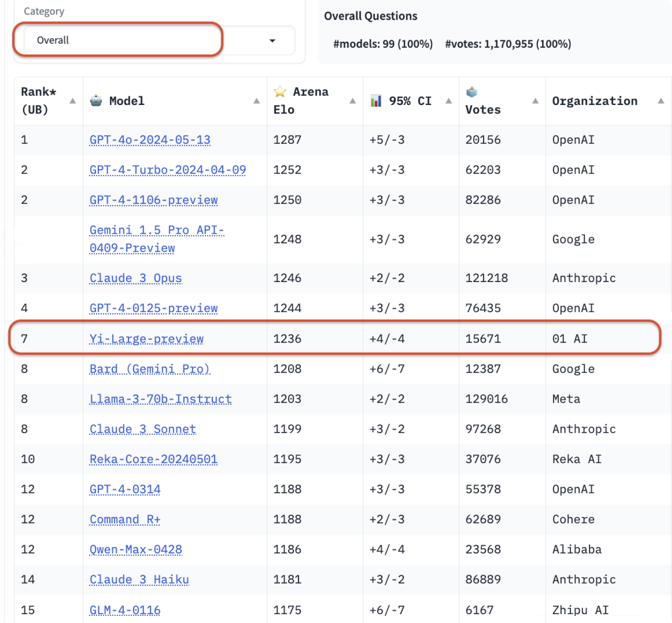Image resolution: width=672 pixels, height=623 pixels.
Task: Open the Gemini 1.5 Pro API-0409-Preview link
Action: point(157,239)
